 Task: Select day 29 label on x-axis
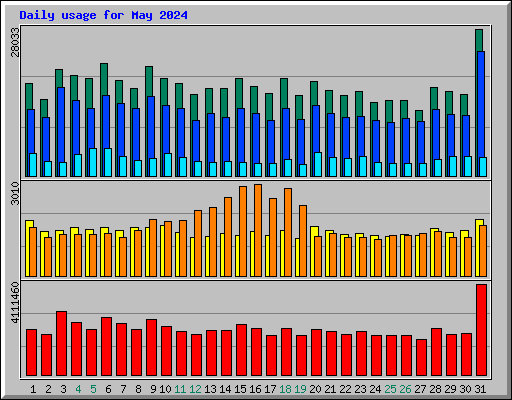450,389
